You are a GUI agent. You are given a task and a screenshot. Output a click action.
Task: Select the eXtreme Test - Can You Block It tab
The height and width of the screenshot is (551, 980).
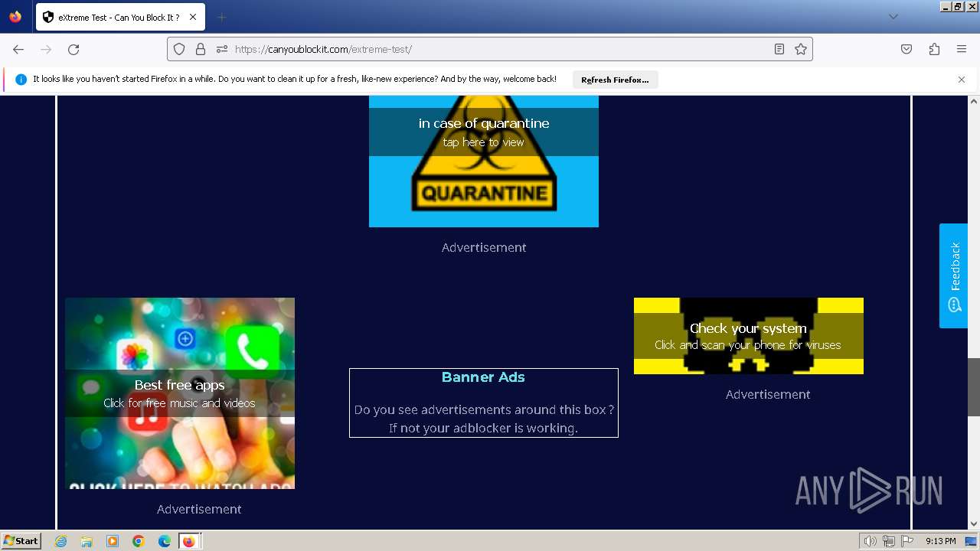tap(120, 17)
